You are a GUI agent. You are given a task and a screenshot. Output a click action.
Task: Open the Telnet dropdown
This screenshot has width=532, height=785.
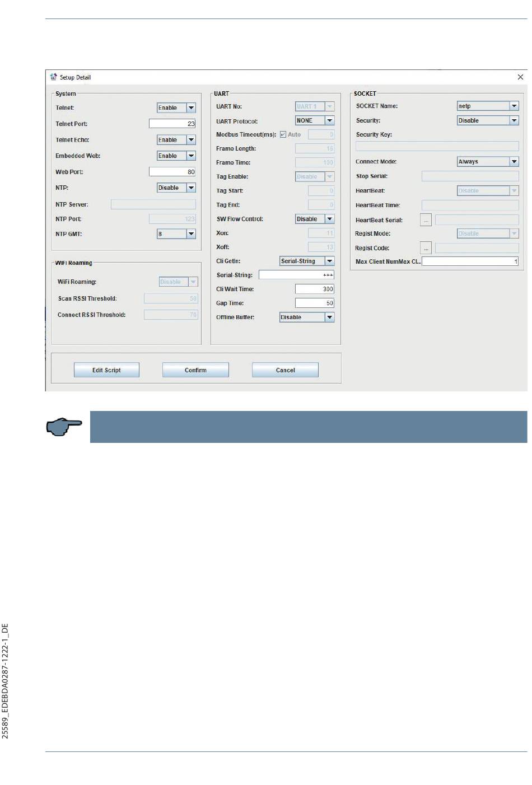[176, 108]
